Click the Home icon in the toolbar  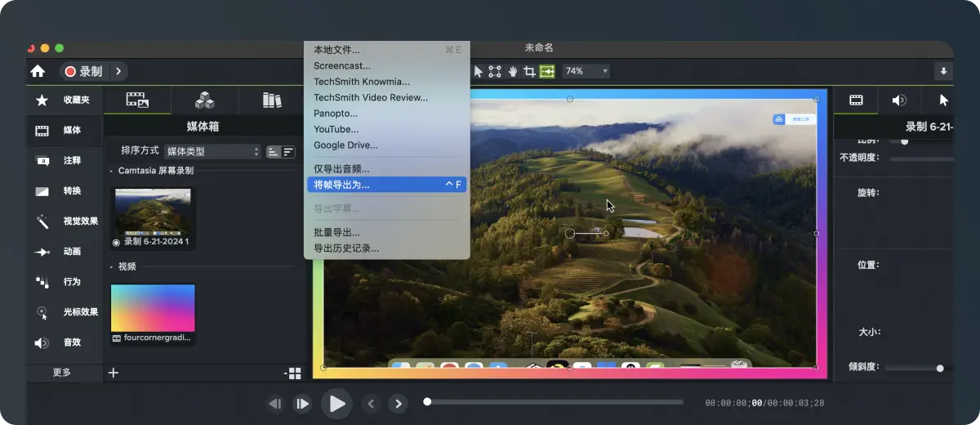(x=38, y=71)
